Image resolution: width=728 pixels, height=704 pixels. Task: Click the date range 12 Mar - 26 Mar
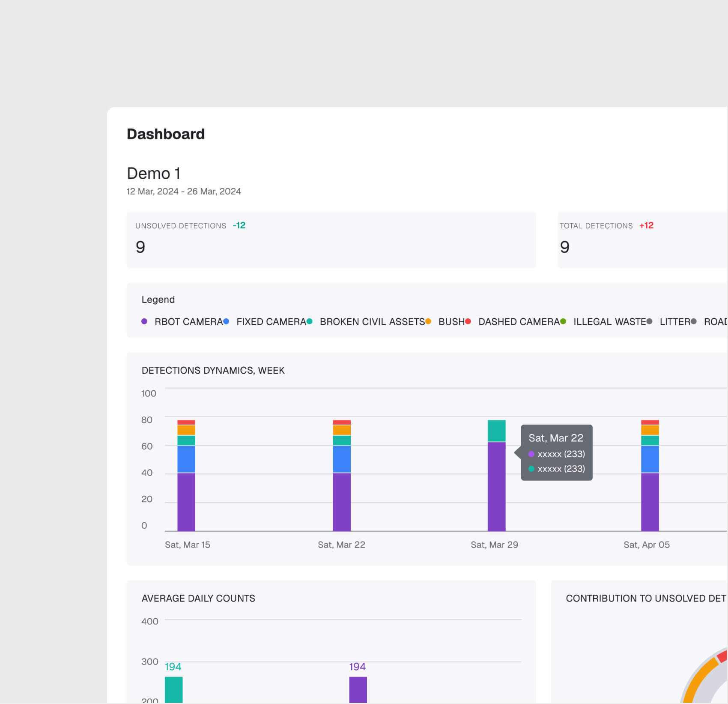pyautogui.click(x=183, y=191)
